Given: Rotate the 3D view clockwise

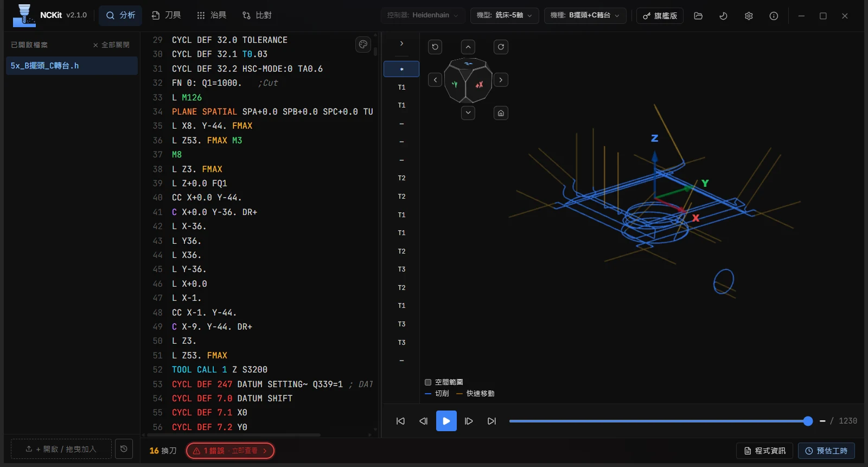Looking at the screenshot, I should [501, 47].
